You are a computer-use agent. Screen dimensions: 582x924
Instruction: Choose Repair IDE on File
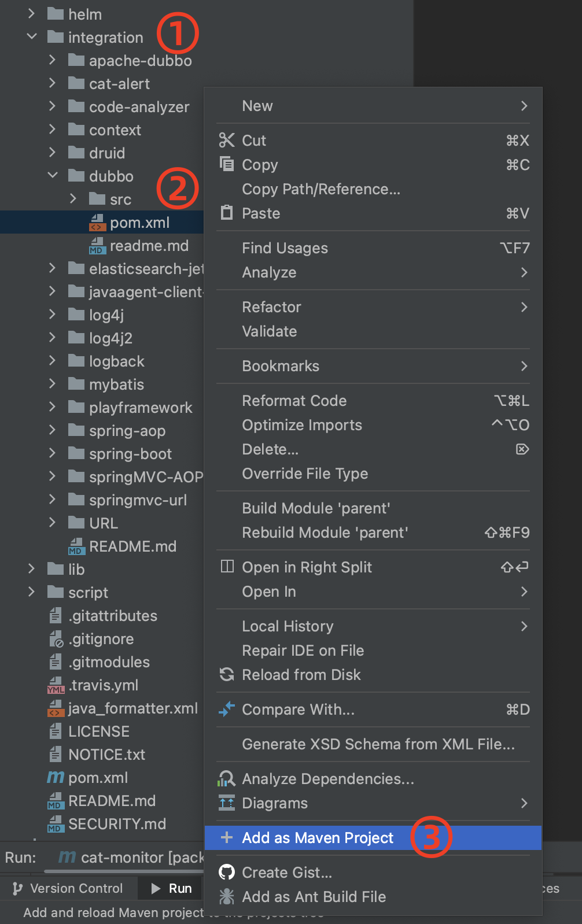(x=373, y=651)
